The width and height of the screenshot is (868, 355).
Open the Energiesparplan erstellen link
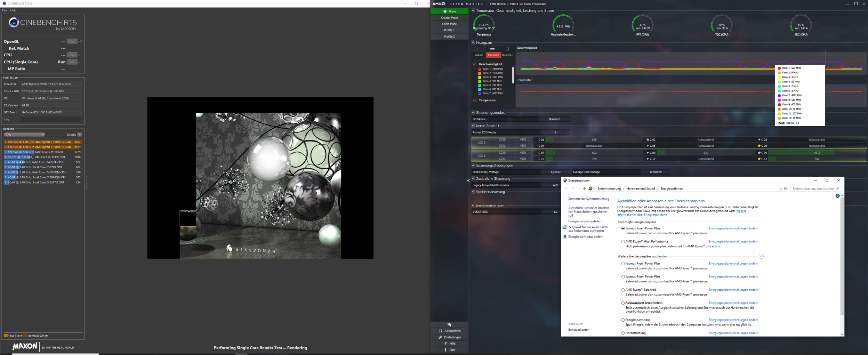pyautogui.click(x=585, y=221)
